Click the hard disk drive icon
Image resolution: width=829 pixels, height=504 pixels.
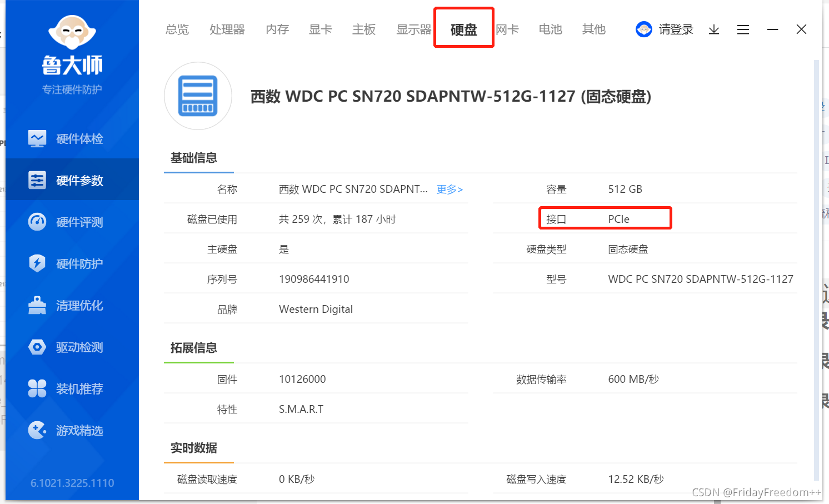(x=198, y=96)
